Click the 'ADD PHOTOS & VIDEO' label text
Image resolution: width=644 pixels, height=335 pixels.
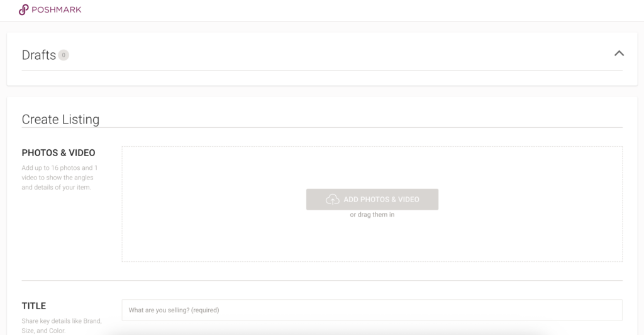381,200
